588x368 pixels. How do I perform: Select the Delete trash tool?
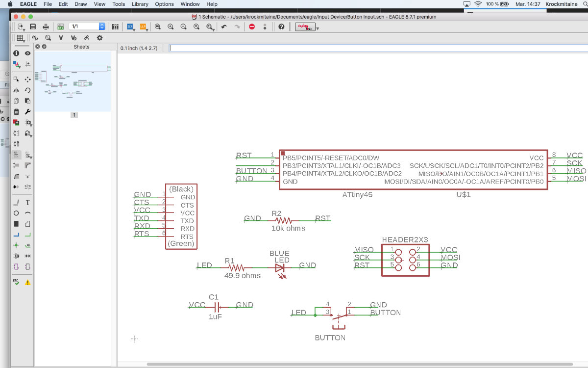pyautogui.click(x=16, y=111)
